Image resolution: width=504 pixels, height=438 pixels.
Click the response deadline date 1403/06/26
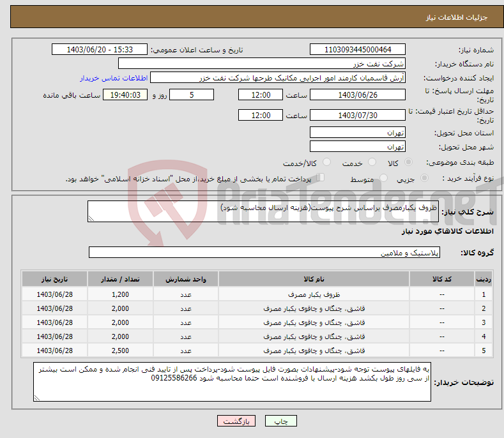coord(358,94)
